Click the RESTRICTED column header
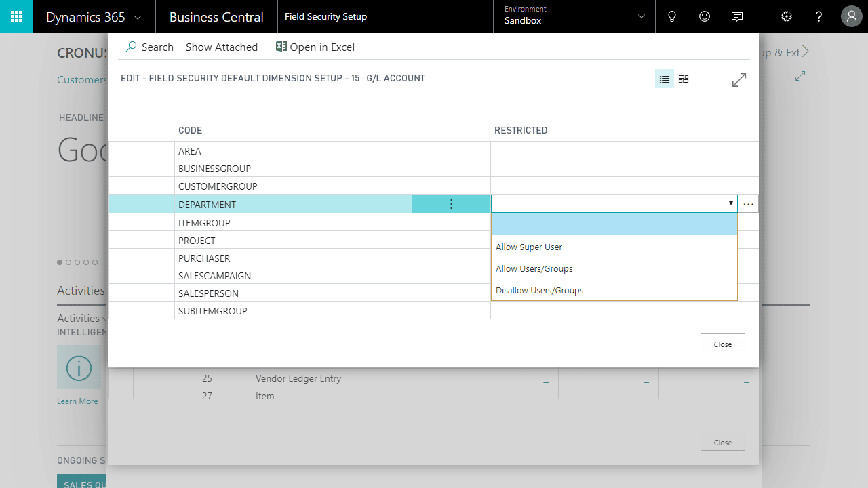The width and height of the screenshot is (868, 488). (521, 130)
